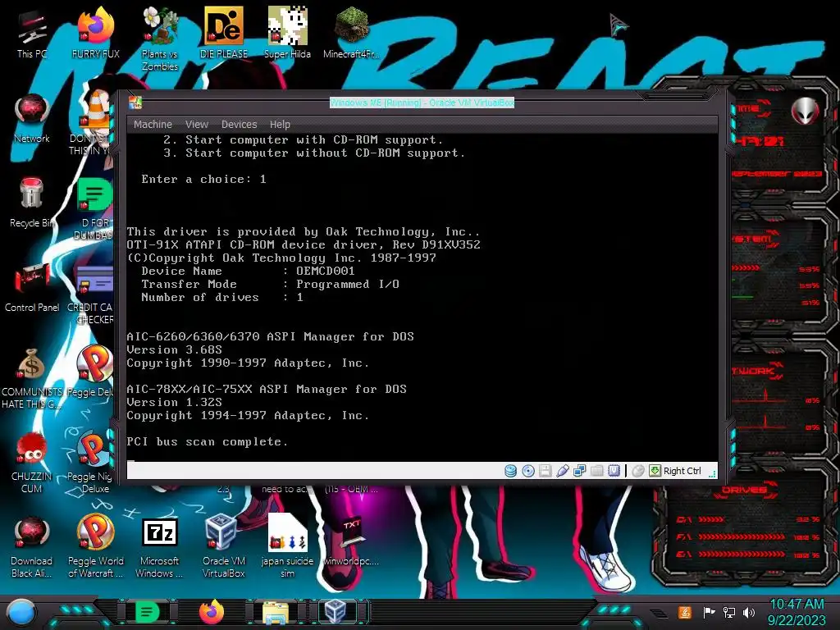The width and height of the screenshot is (840, 630).
Task: Open CHUZZIN CUM desktop icon
Action: 32,463
